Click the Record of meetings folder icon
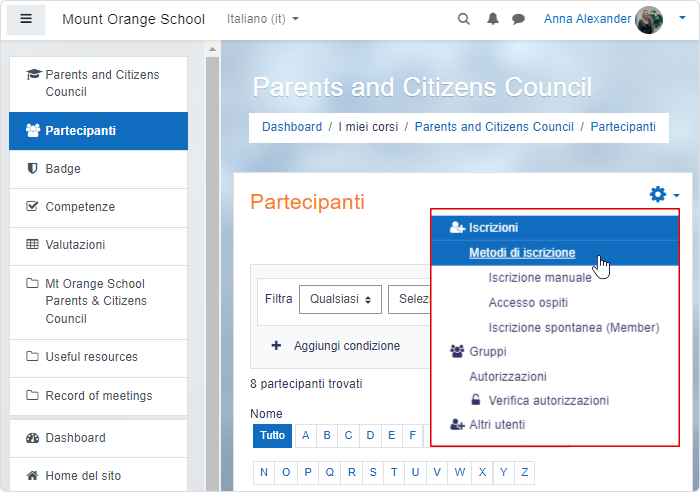This screenshot has height=492, width=700. pos(32,395)
